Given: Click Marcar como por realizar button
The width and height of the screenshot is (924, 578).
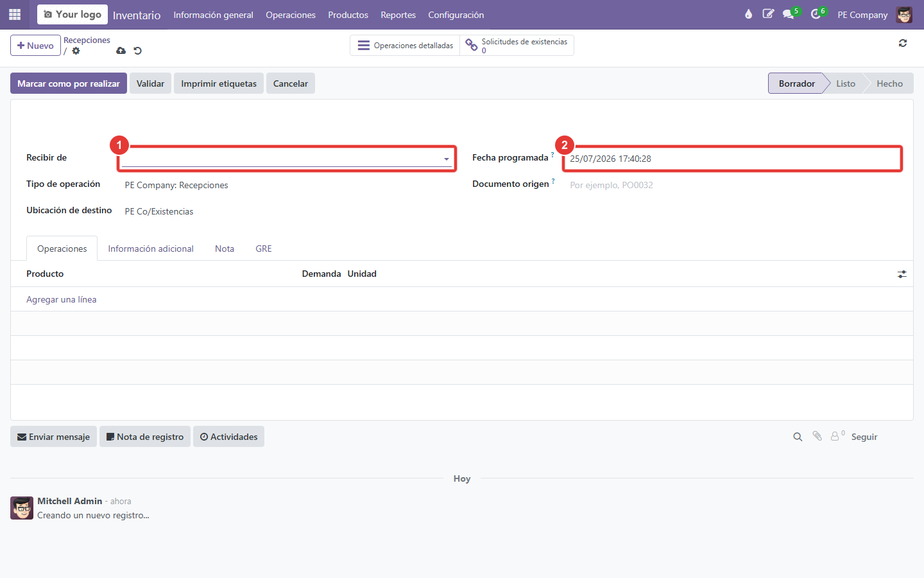Looking at the screenshot, I should point(69,83).
